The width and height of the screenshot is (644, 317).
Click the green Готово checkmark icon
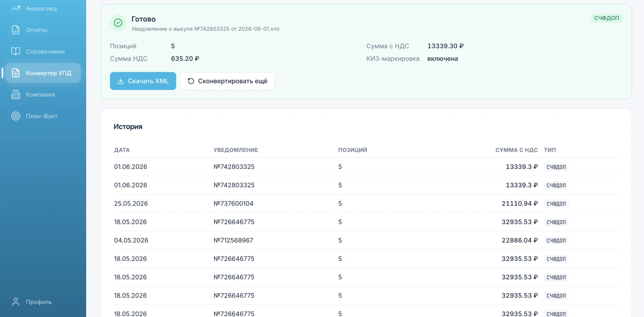click(118, 23)
